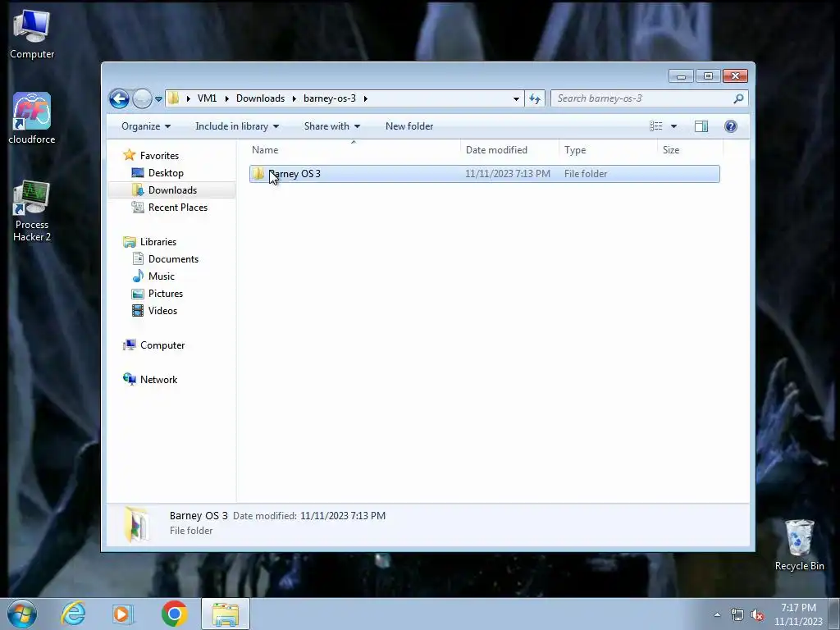Show the preview pane
840x630 pixels.
[x=701, y=126]
